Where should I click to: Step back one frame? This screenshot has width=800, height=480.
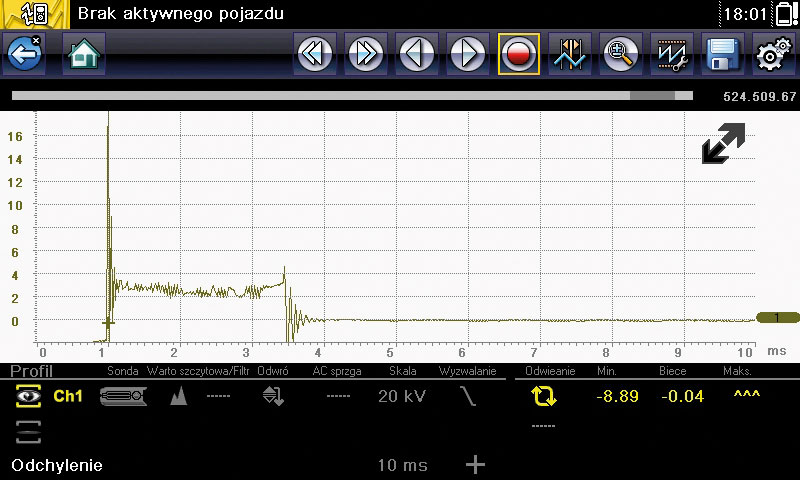click(x=417, y=54)
